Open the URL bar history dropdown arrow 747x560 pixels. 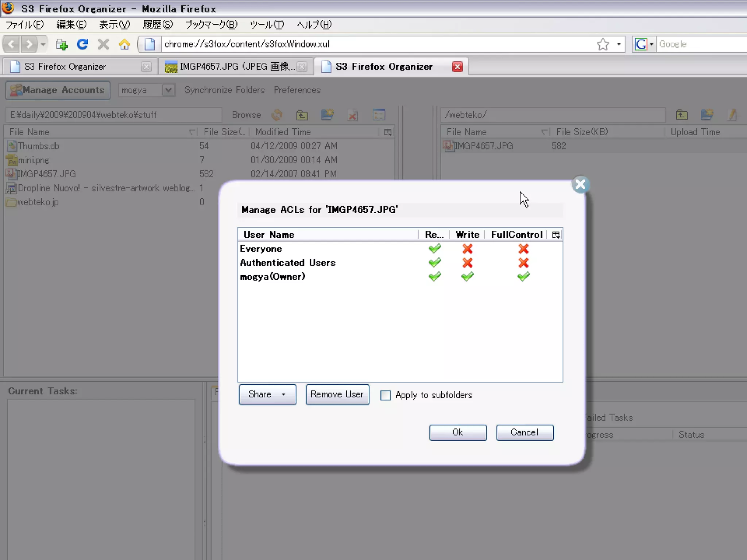(x=619, y=44)
